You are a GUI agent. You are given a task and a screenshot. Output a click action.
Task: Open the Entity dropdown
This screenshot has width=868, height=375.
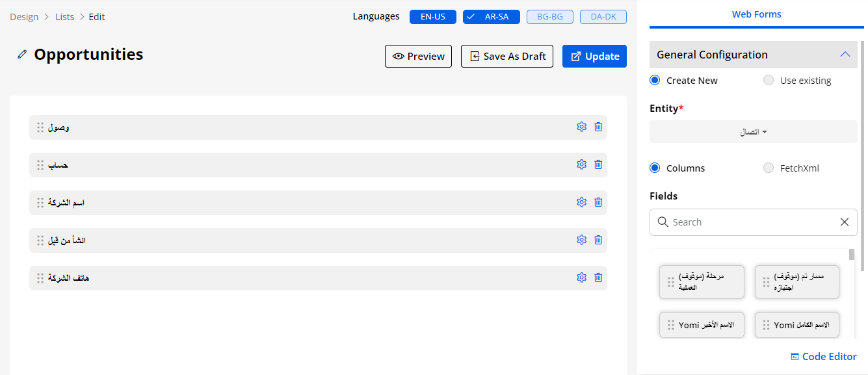pyautogui.click(x=753, y=132)
